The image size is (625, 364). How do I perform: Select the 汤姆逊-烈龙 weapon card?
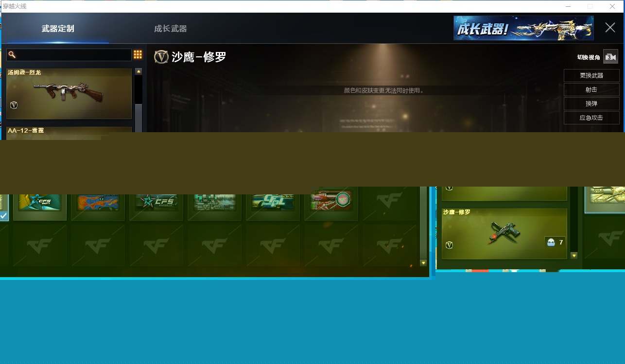(x=69, y=94)
